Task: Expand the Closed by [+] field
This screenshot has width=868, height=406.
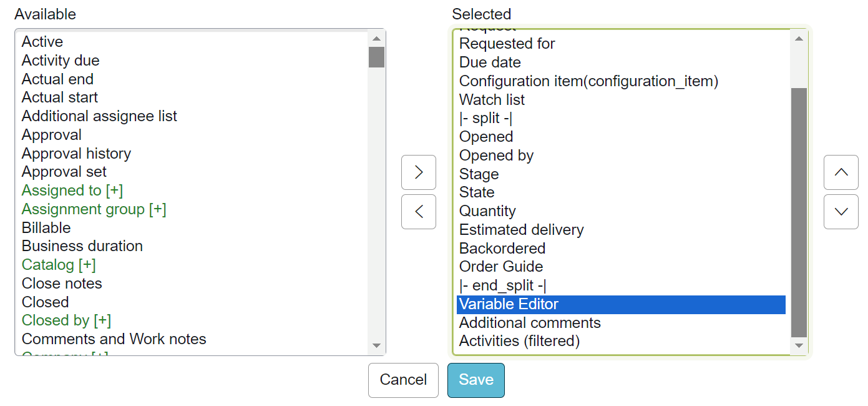Action: point(66,320)
